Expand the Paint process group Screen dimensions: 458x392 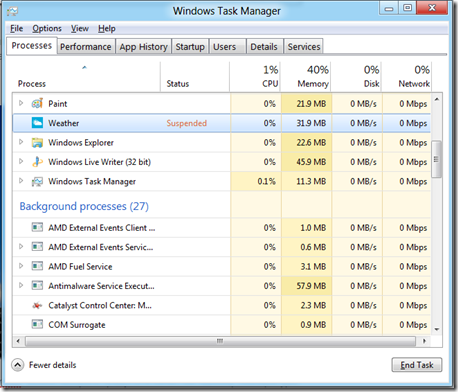point(21,103)
